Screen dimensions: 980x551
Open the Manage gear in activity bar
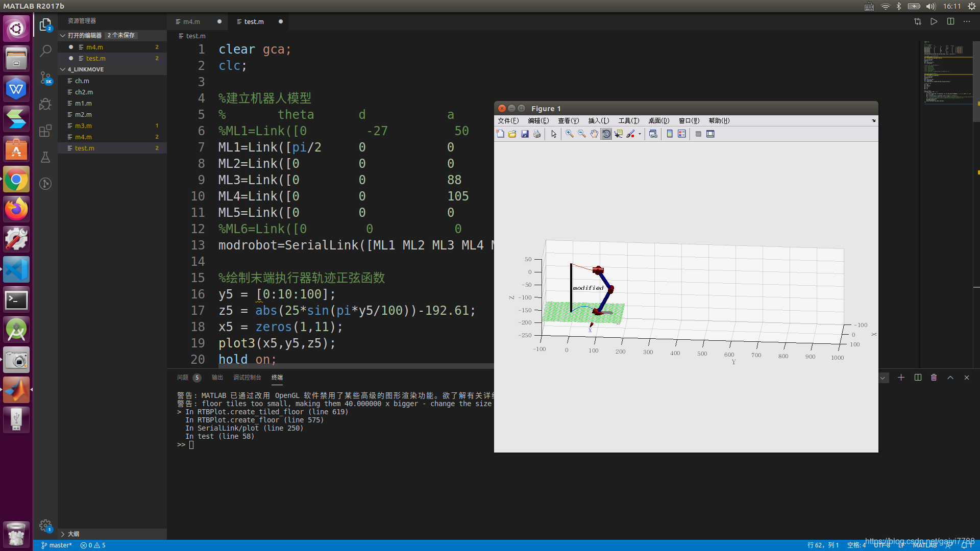[45, 525]
